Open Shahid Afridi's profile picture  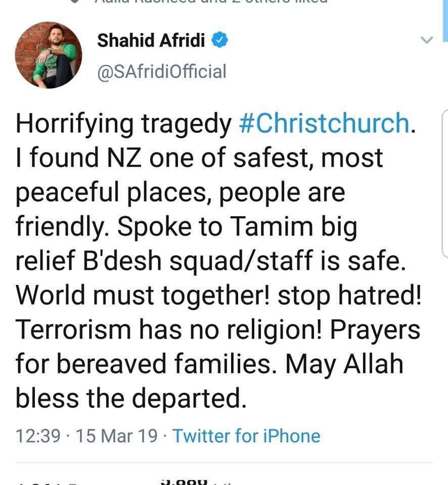49,56
